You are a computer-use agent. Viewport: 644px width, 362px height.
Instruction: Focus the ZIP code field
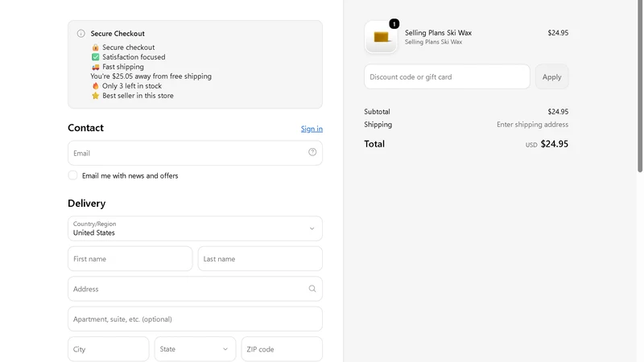coord(282,349)
